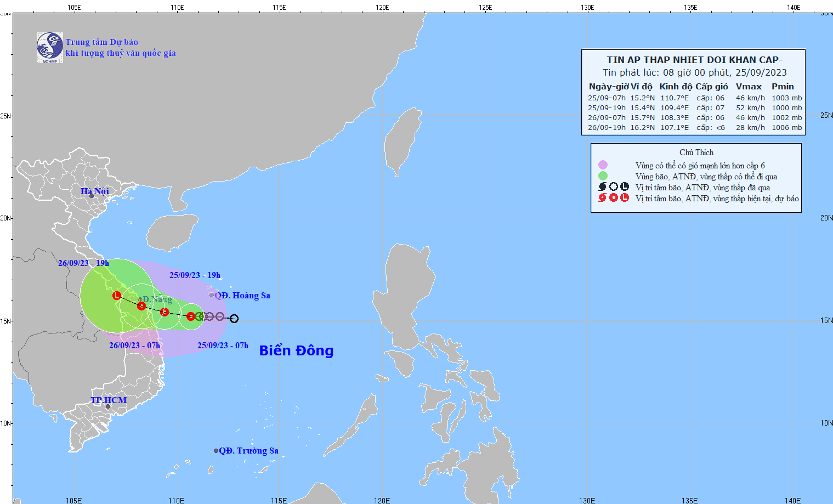Click the Vmax column header in table

(749, 87)
